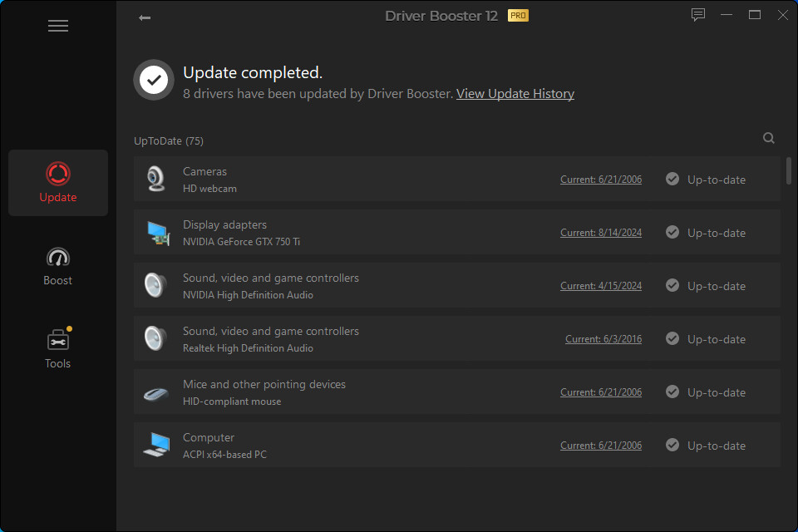Open View Update History link
798x532 pixels.
pos(515,94)
